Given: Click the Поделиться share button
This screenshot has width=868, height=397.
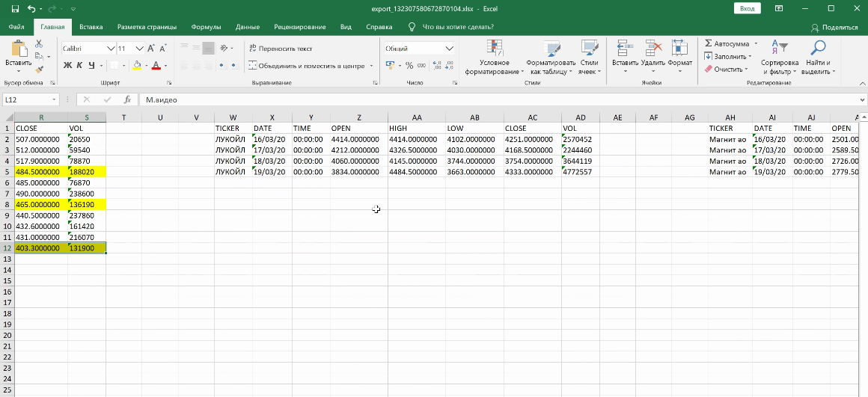Looking at the screenshot, I should (834, 27).
